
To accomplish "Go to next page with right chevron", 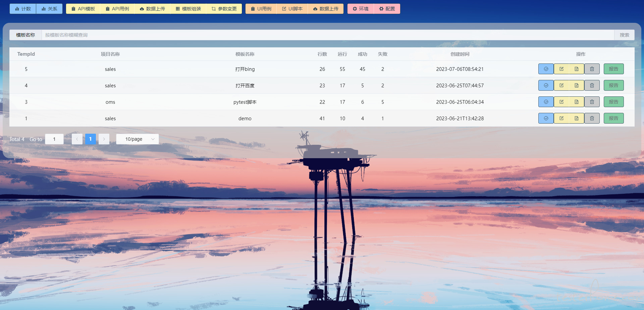I will tap(104, 139).
